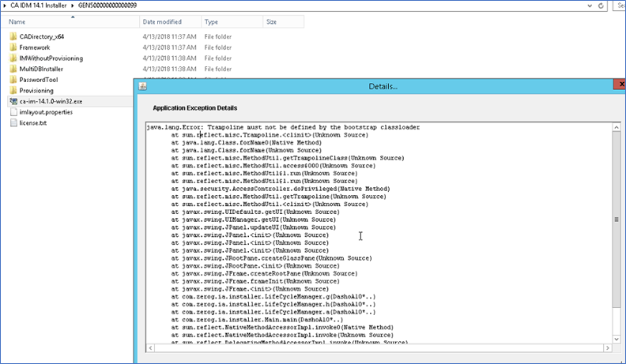Select the IMWithoutProvisioning folder icon
Viewport: 626px width, 364px height.
(x=13, y=58)
